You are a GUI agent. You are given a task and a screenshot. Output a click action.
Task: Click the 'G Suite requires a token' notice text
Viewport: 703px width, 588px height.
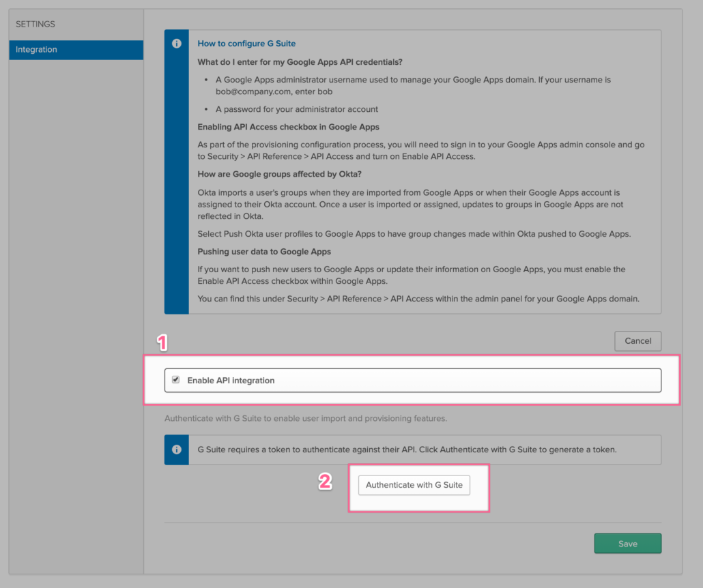[407, 450]
